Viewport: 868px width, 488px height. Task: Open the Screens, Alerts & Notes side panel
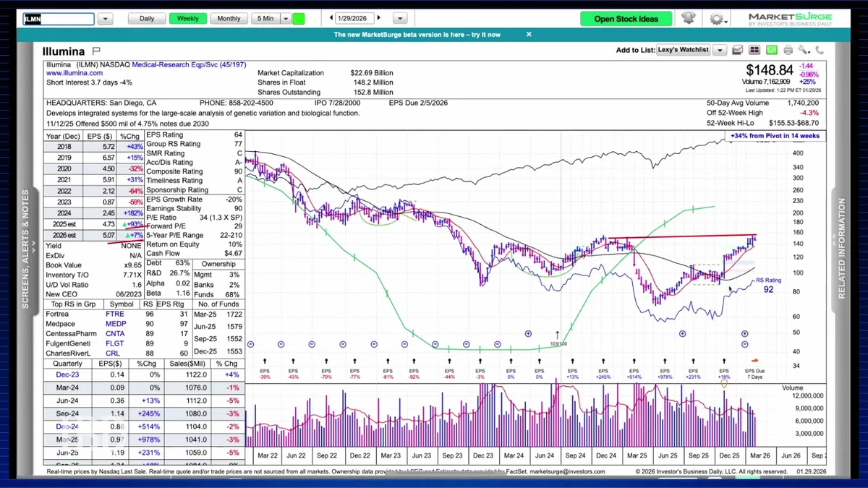click(26, 249)
